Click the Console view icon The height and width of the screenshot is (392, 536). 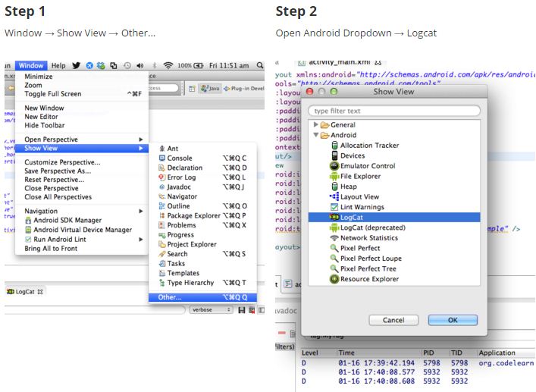pyautogui.click(x=161, y=158)
